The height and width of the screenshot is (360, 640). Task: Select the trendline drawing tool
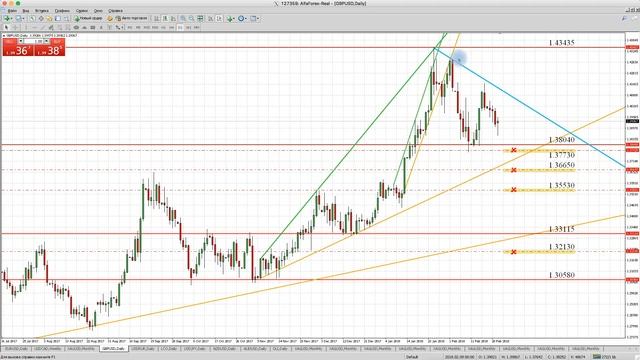[42, 27]
